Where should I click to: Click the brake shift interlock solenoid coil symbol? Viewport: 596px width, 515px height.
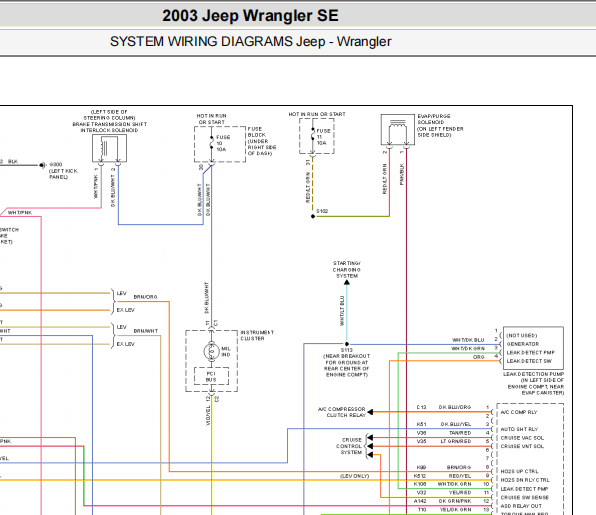tap(109, 148)
